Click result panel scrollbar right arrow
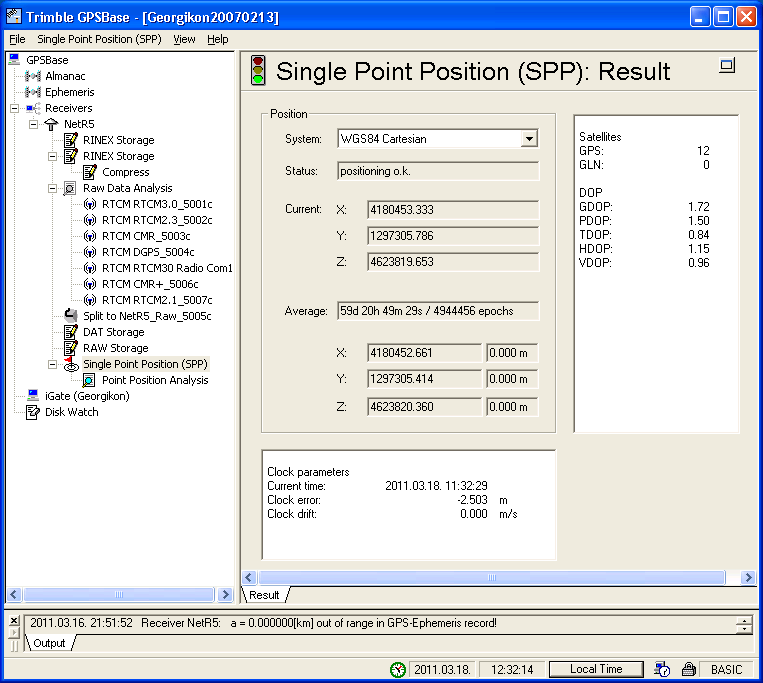 (748, 577)
